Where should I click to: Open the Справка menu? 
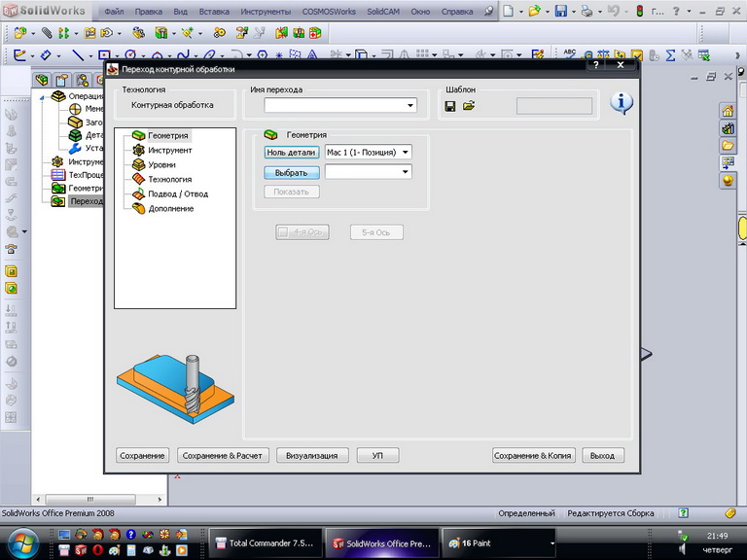click(457, 11)
